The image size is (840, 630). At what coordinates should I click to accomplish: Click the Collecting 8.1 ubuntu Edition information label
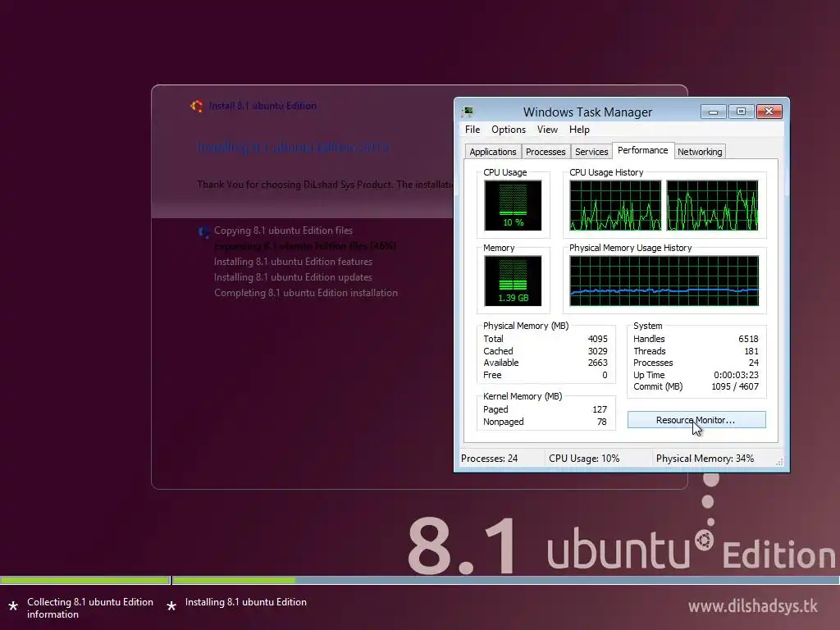tap(90, 608)
